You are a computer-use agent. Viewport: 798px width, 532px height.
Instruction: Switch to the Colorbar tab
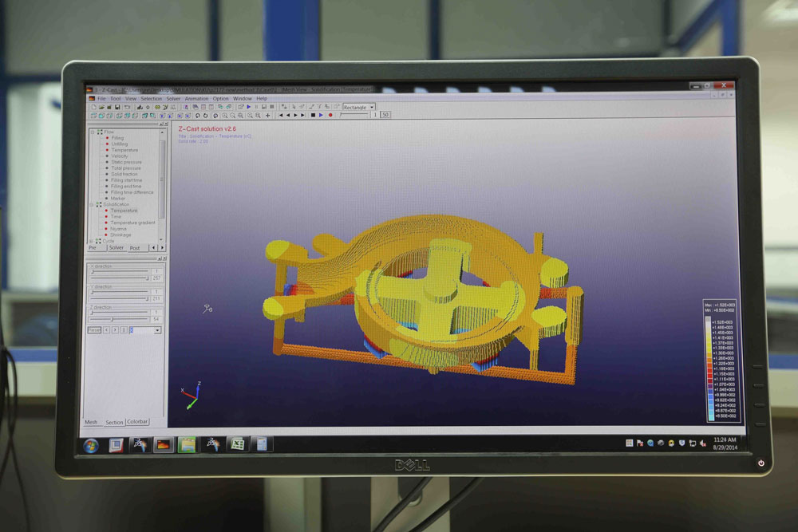[137, 422]
